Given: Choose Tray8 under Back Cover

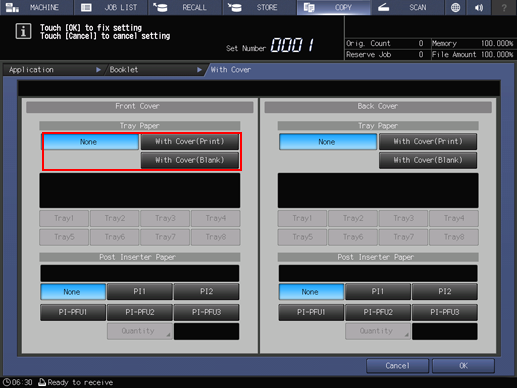Looking at the screenshot, I should [454, 237].
